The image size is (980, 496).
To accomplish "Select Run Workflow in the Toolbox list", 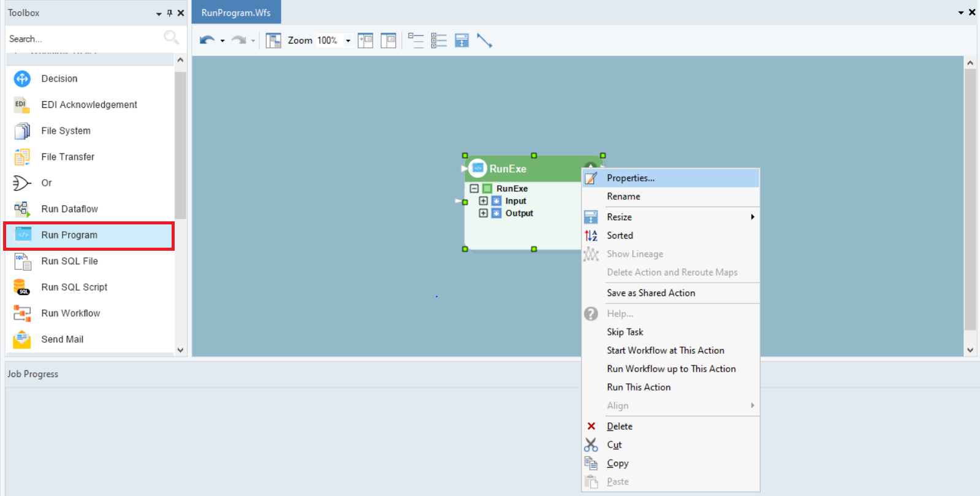I will click(70, 313).
